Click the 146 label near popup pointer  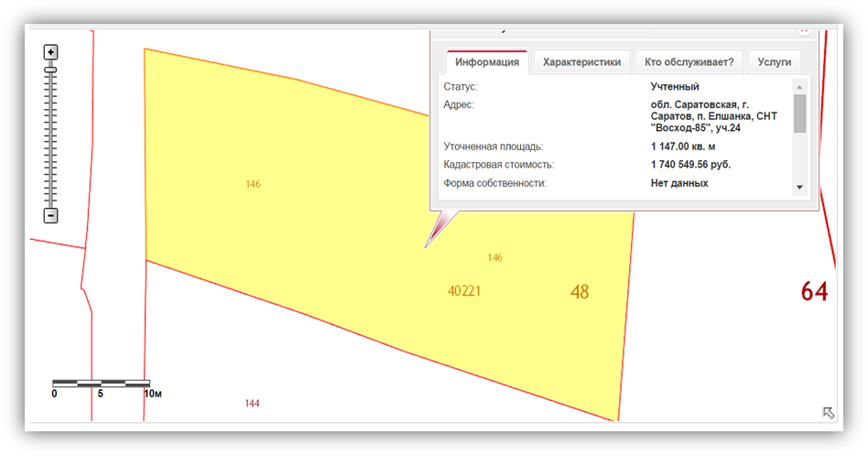coord(495,257)
